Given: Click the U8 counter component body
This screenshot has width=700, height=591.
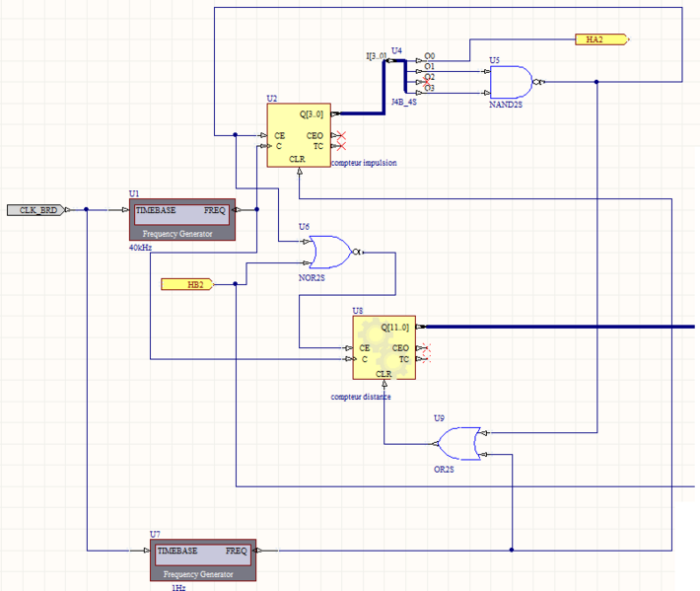Looking at the screenshot, I should tap(385, 348).
